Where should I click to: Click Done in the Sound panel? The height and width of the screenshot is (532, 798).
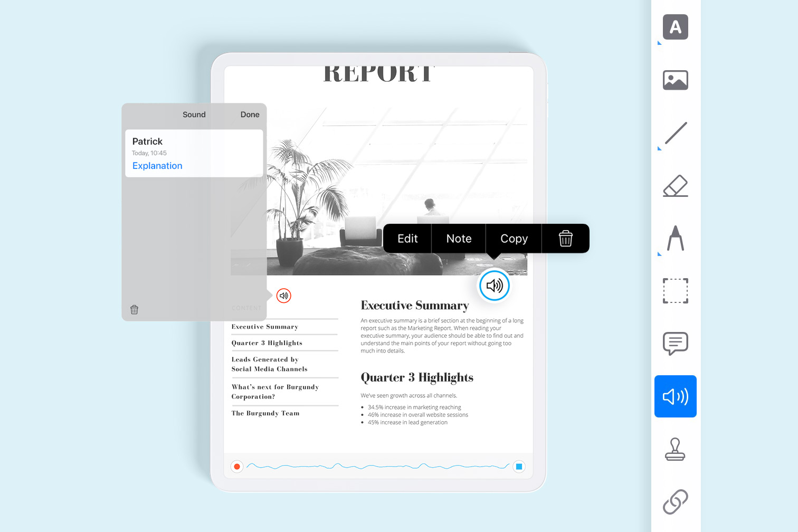tap(250, 115)
